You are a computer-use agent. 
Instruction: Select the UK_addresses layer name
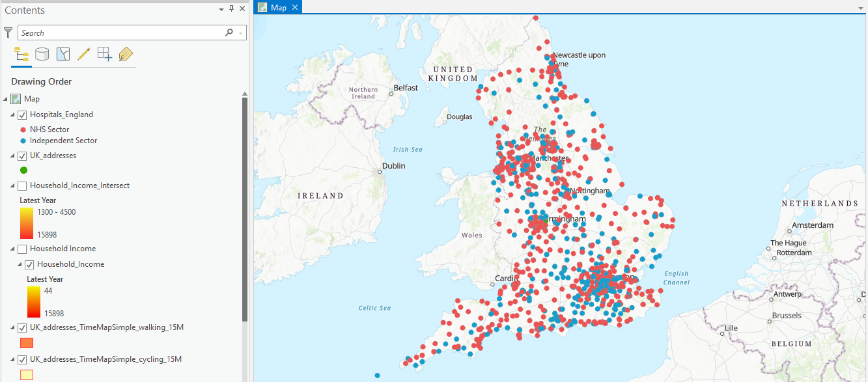click(53, 156)
